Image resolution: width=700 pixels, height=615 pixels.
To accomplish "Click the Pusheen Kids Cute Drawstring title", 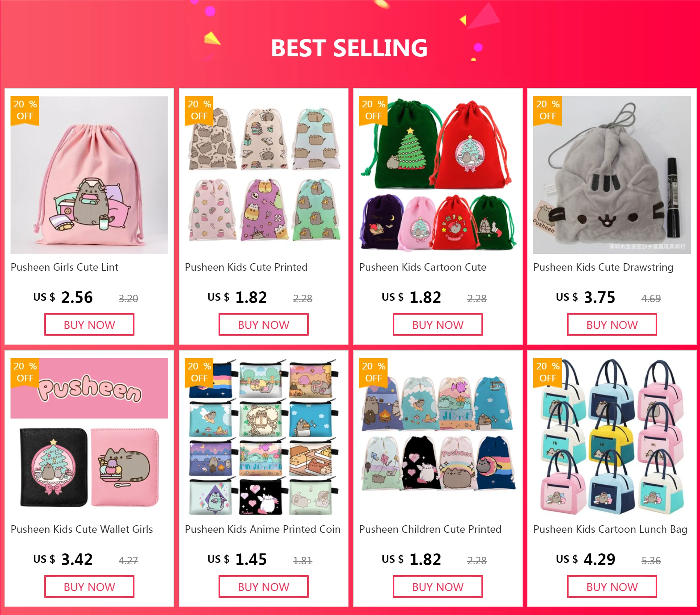I will pos(603,267).
